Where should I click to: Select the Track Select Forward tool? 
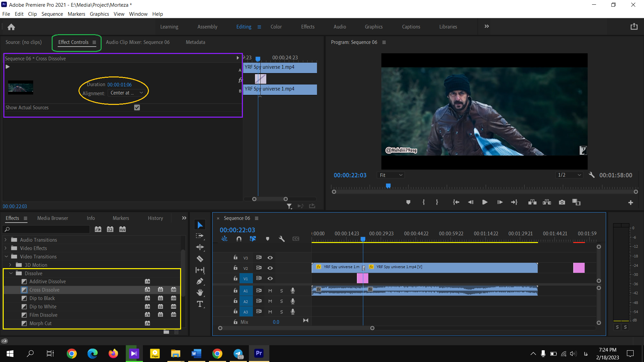[200, 236]
